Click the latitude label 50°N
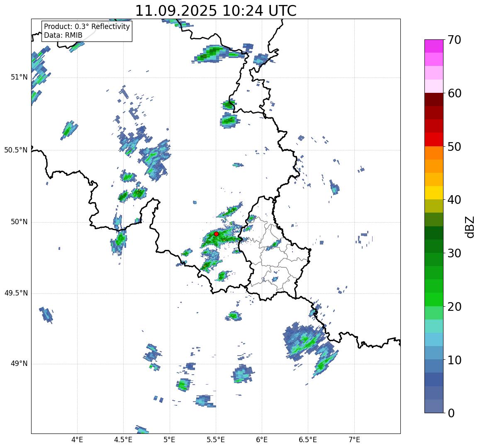The image size is (480, 448). [19, 222]
